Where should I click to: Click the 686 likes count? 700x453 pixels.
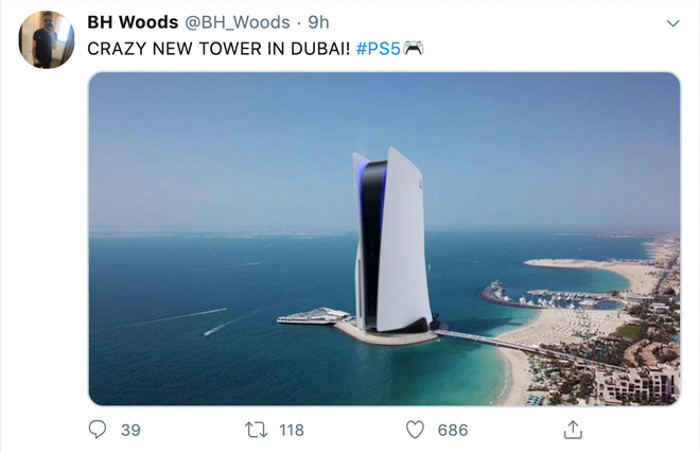tap(453, 430)
